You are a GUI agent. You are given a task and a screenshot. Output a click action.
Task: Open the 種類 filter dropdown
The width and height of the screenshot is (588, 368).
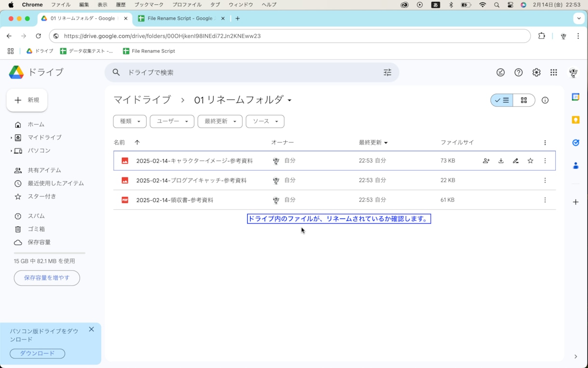(x=130, y=122)
